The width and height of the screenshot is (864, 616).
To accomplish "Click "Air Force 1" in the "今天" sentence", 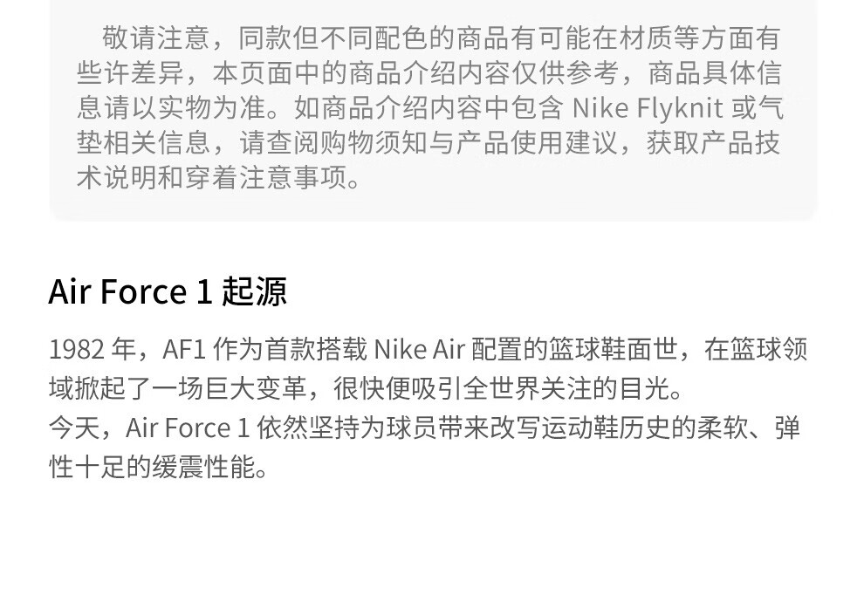I will coord(188,428).
